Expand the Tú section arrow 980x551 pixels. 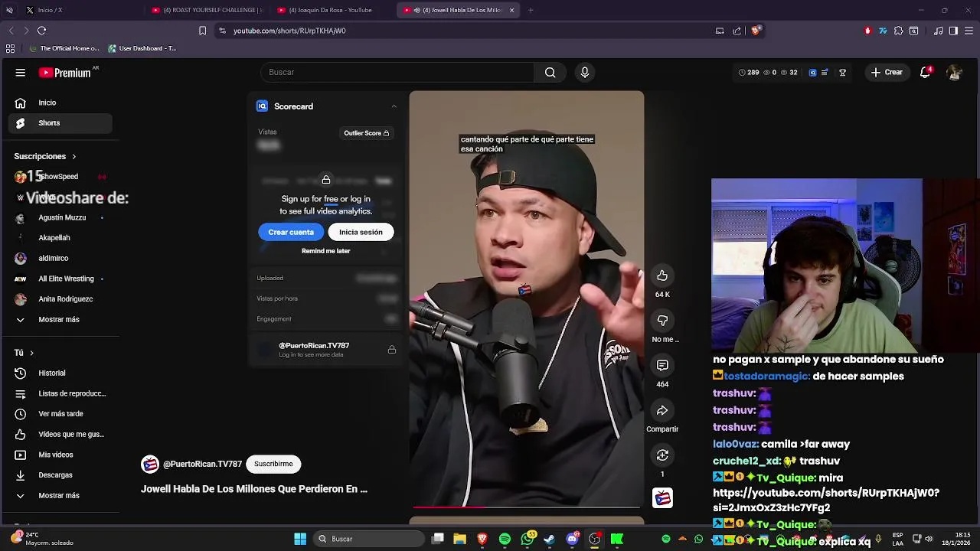pyautogui.click(x=31, y=353)
